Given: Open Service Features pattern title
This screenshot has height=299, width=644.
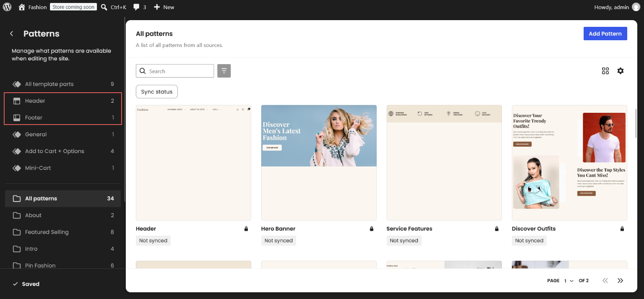Looking at the screenshot, I should tap(409, 229).
